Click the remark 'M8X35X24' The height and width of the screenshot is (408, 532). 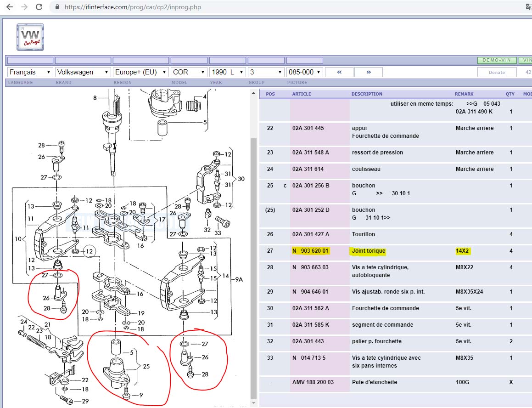tap(469, 291)
